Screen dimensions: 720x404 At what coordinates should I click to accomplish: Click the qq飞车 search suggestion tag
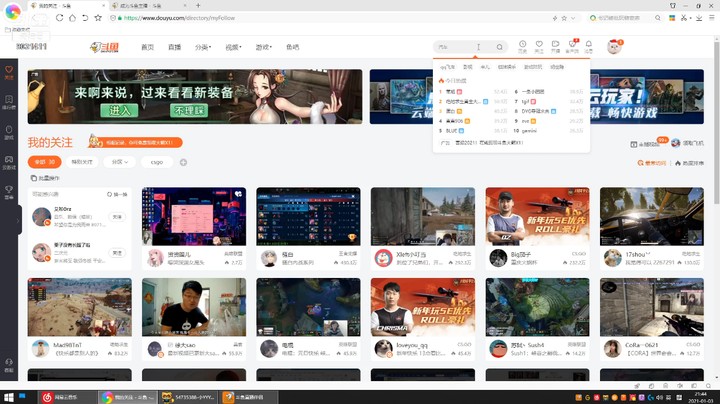point(447,67)
